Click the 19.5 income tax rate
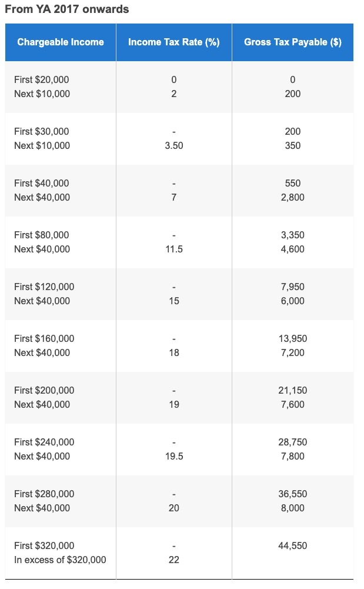The width and height of the screenshot is (364, 589). tap(174, 456)
